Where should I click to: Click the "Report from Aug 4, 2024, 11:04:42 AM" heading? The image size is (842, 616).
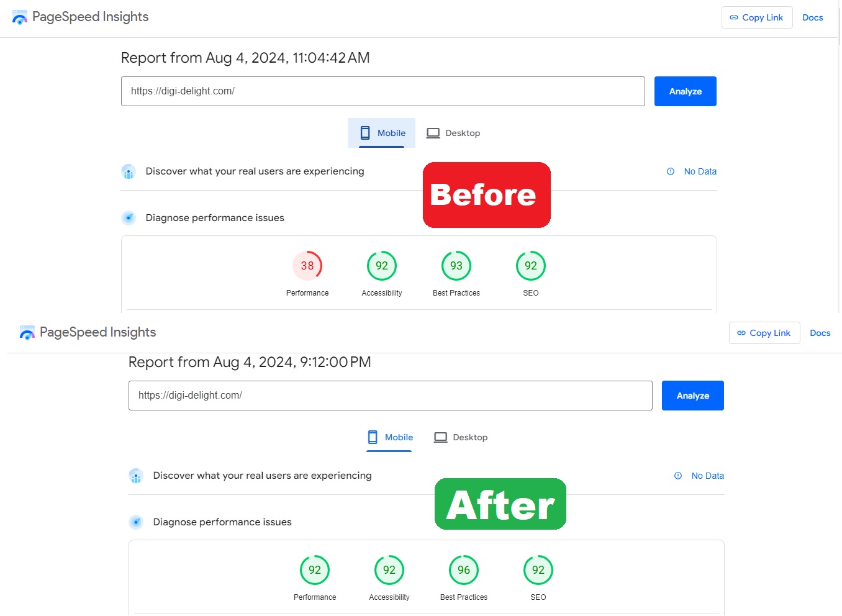click(245, 58)
